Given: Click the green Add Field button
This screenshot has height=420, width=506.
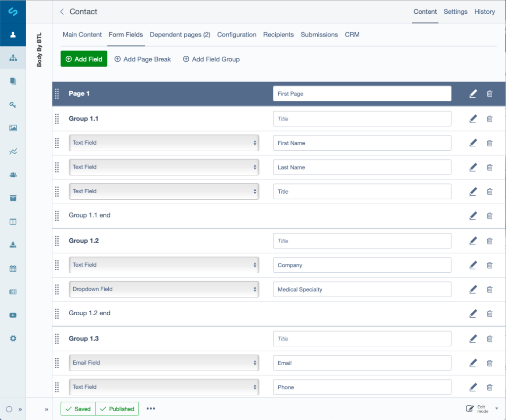Looking at the screenshot, I should [84, 59].
